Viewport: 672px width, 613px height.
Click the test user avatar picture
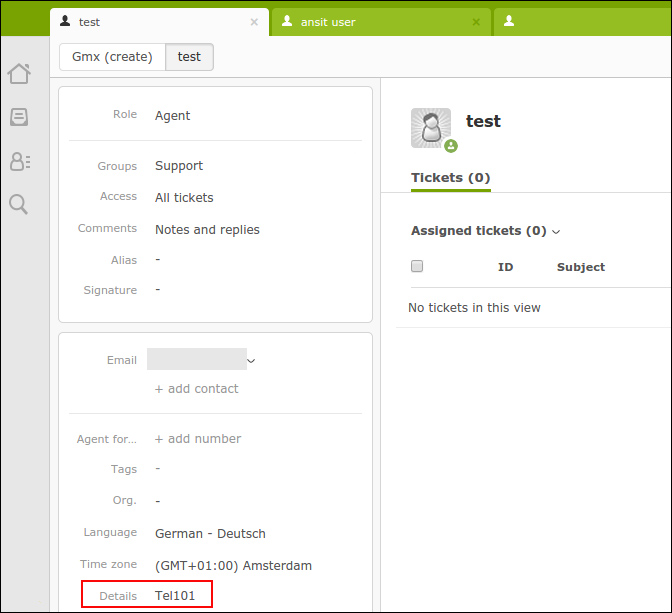coord(431,128)
